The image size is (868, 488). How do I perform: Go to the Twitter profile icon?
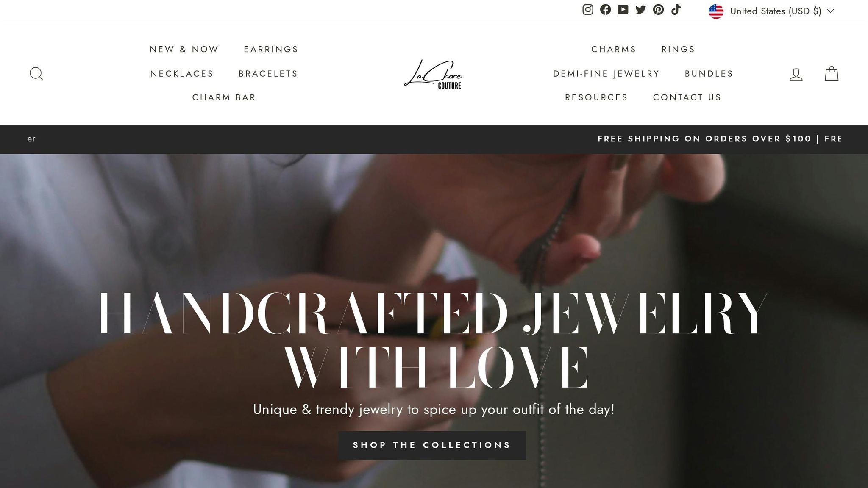coord(641,10)
